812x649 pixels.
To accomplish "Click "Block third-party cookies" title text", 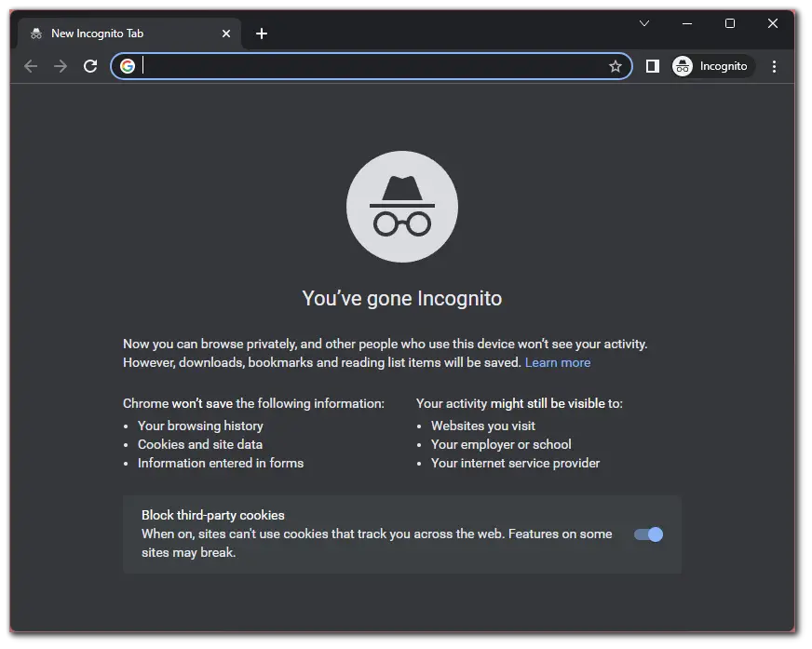I will click(213, 515).
